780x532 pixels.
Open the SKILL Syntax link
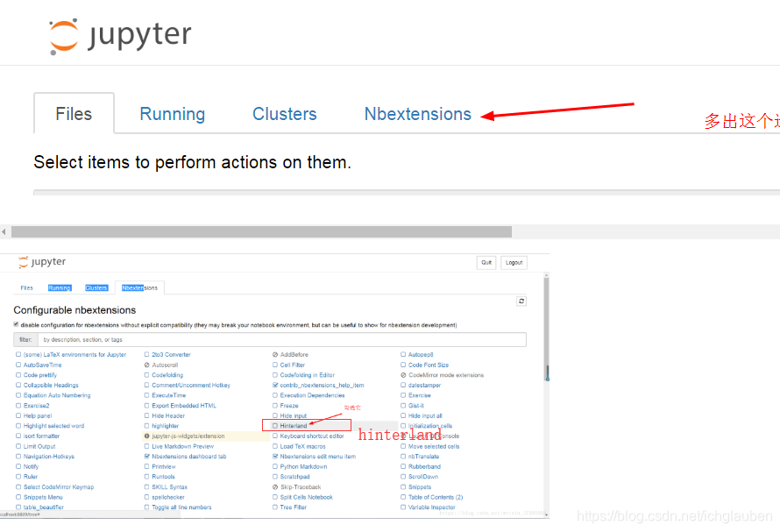[x=170, y=487]
